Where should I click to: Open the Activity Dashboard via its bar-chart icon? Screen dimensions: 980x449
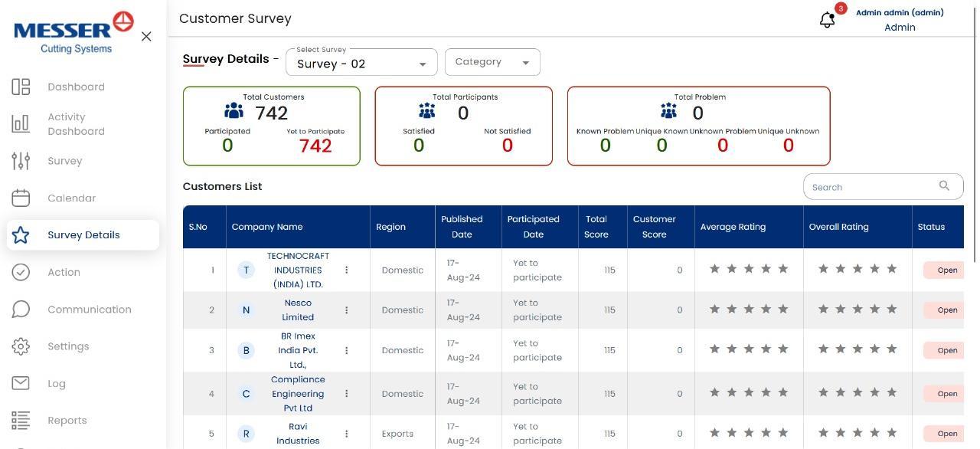pyautogui.click(x=21, y=123)
